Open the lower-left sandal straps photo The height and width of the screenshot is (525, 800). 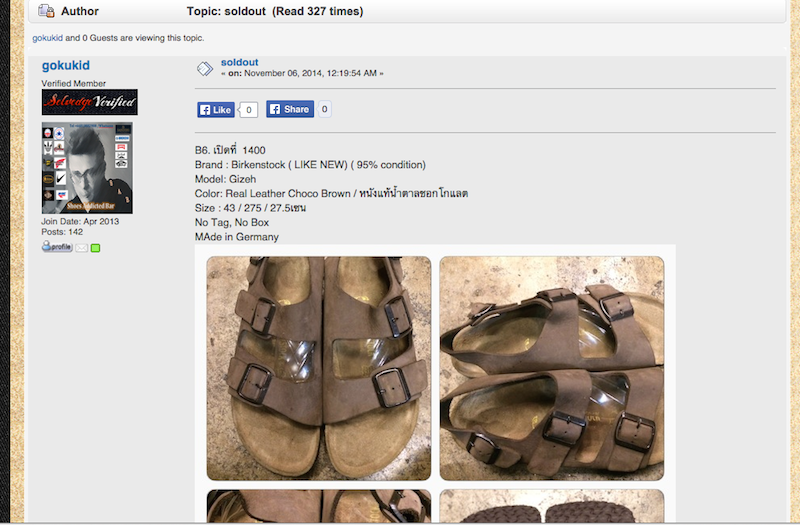(319, 506)
